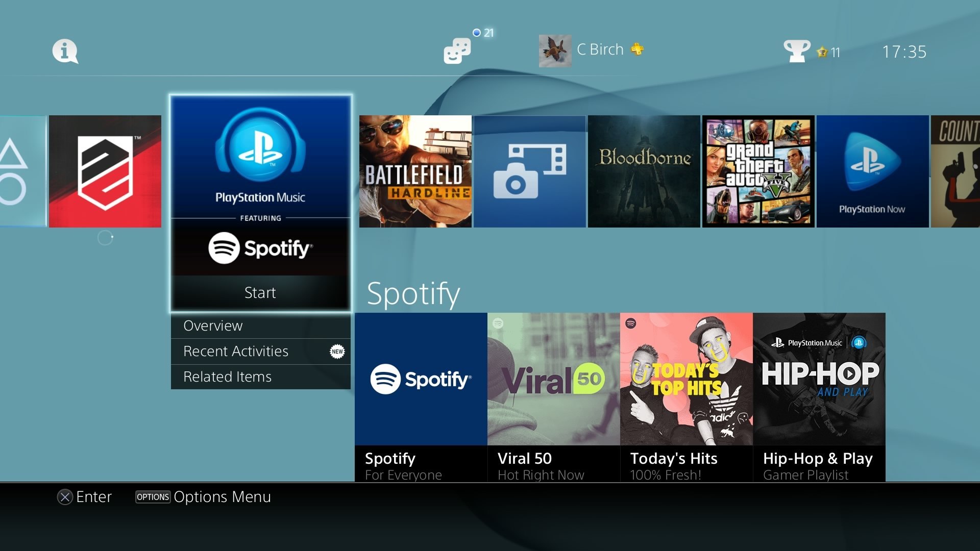Image resolution: width=980 pixels, height=551 pixels.
Task: Open the Overview menu entry
Action: point(261,325)
